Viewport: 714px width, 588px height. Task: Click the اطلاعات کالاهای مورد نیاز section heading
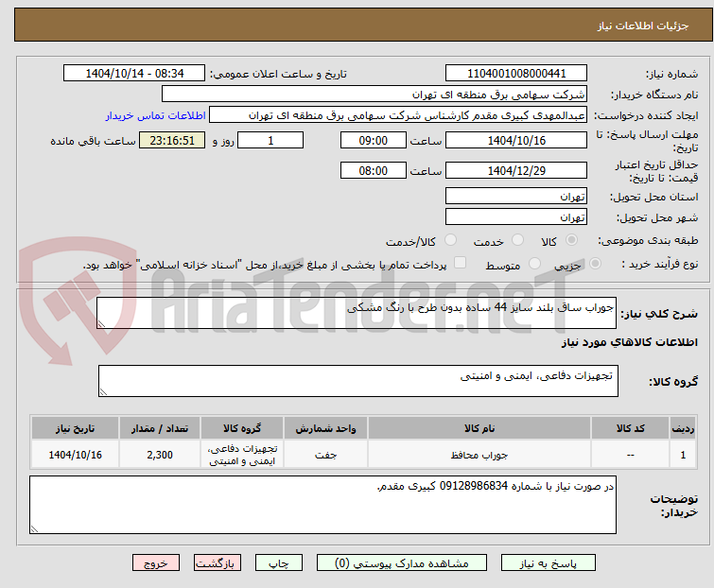[x=629, y=342]
